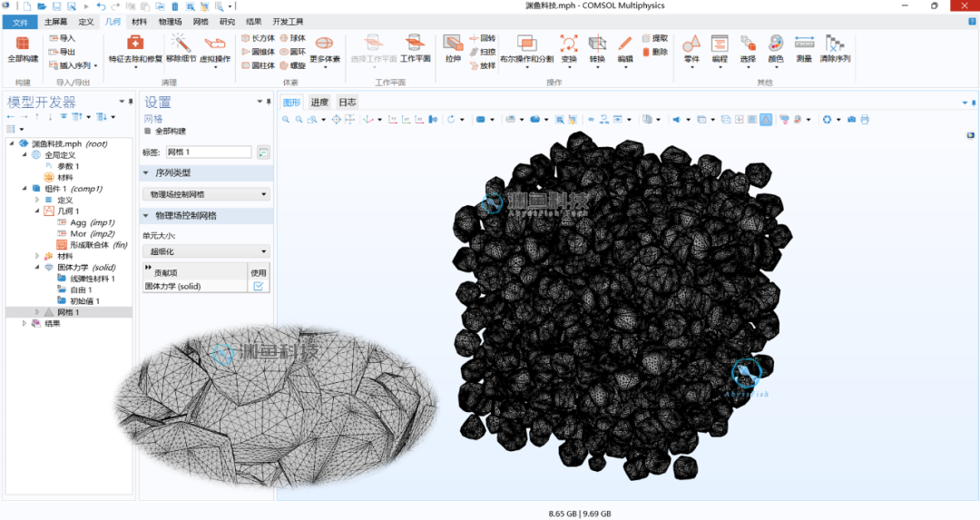
Task: Click the 全部构建 (Build All) ribbon icon
Action: click(x=23, y=49)
